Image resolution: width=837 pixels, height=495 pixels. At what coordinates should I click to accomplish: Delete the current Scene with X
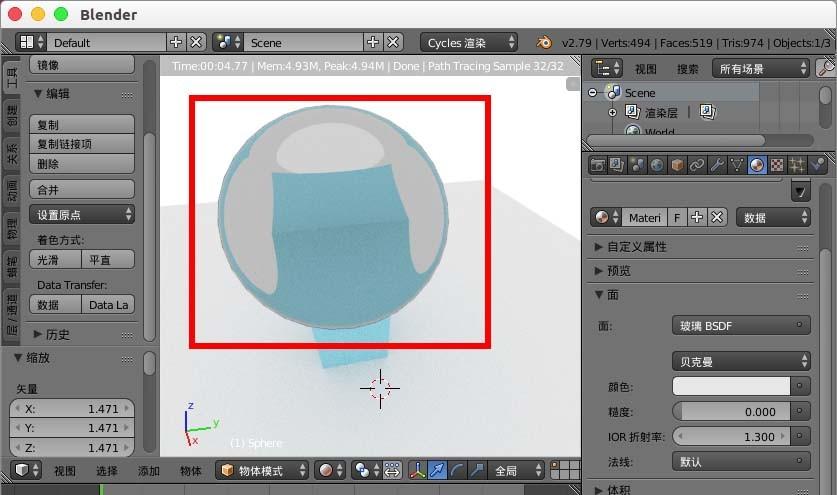click(x=393, y=42)
